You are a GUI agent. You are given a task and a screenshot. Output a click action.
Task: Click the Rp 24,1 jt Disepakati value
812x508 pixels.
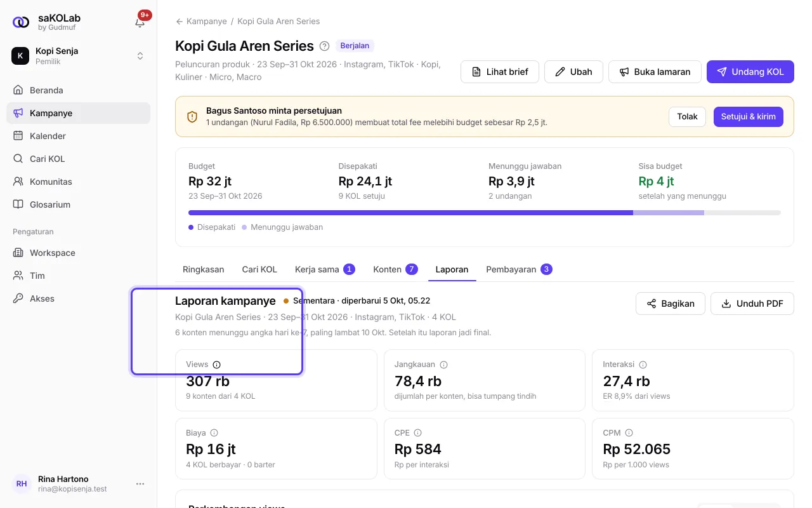click(x=365, y=181)
